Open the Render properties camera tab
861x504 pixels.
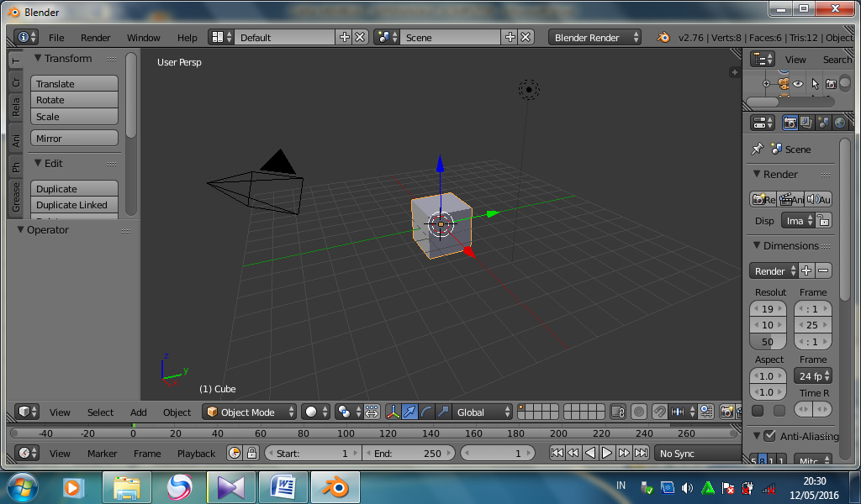pos(790,123)
